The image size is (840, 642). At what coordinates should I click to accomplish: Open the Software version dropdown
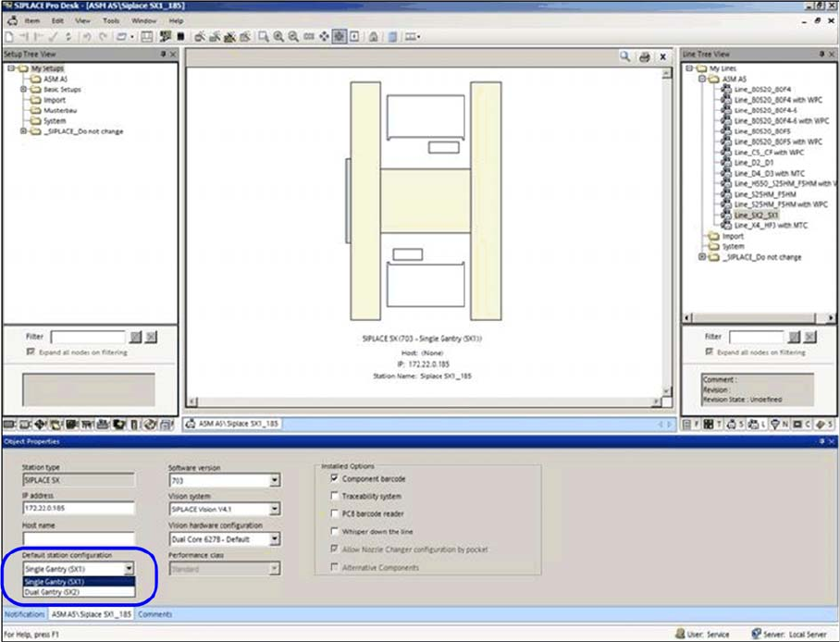(274, 480)
